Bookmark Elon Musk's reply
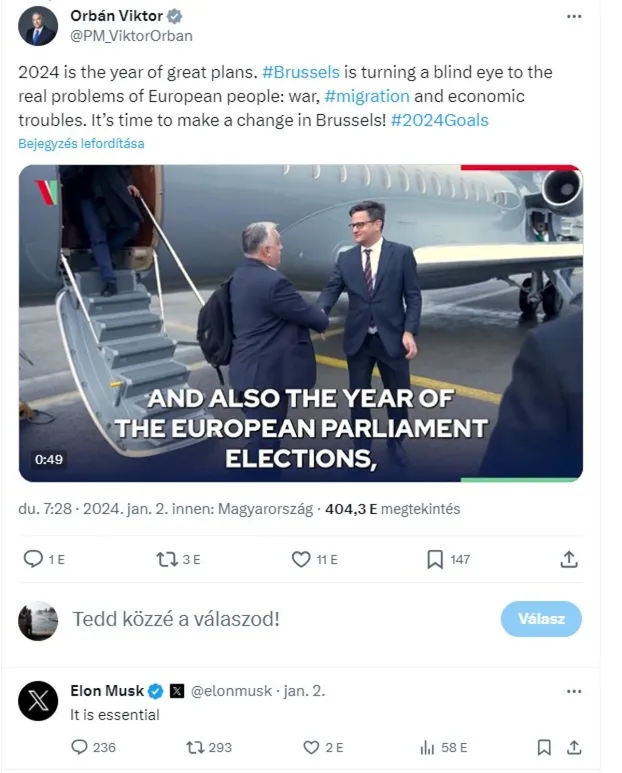622x773 pixels. pos(544,747)
